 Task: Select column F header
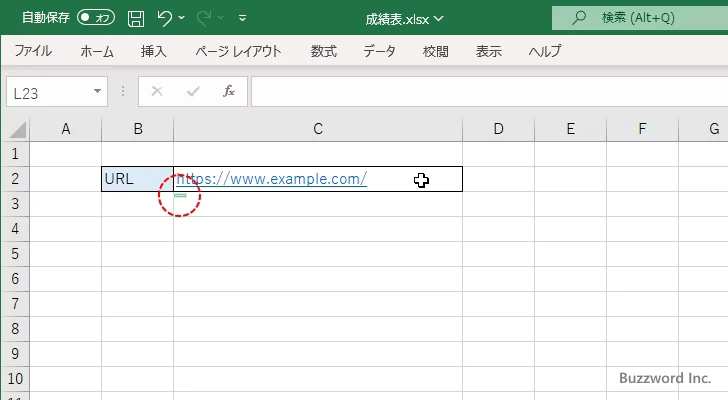pyautogui.click(x=643, y=129)
